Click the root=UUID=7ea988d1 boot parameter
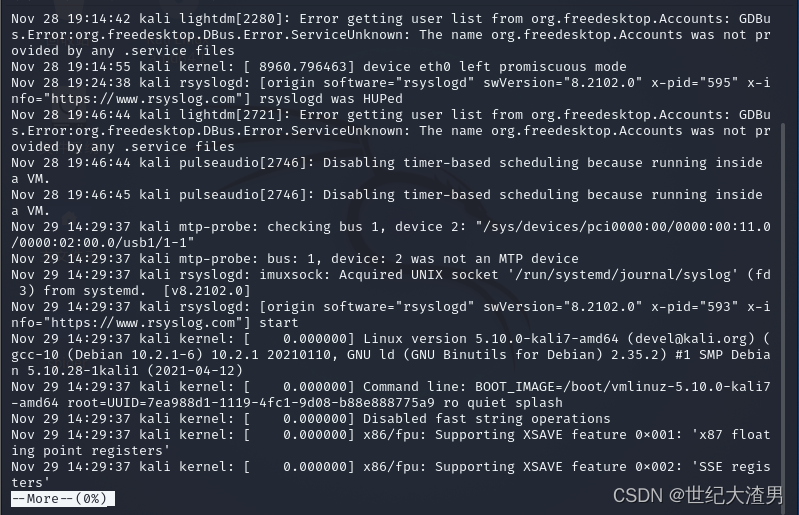The width and height of the screenshot is (799, 515). point(251,403)
